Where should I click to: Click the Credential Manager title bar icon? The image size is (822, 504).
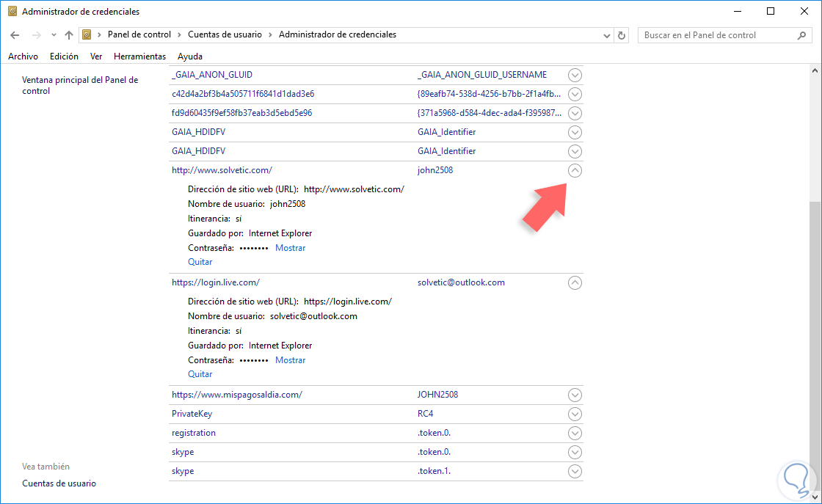11,12
